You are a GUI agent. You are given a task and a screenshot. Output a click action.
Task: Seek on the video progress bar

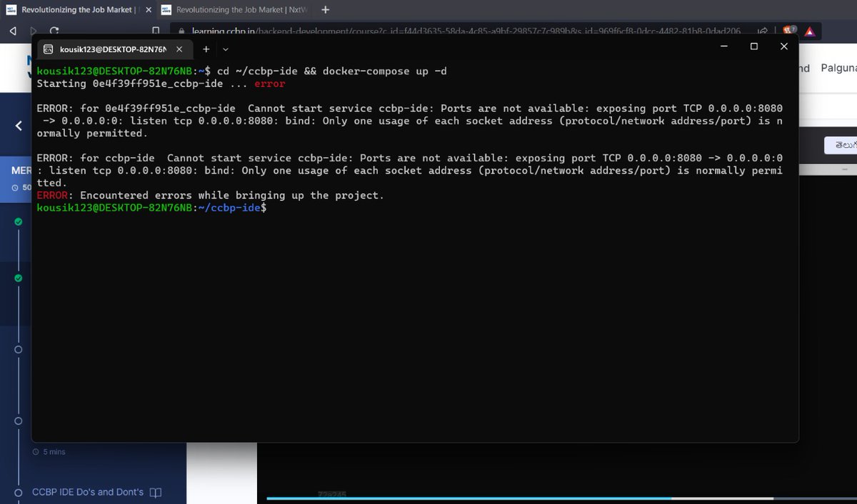[562, 498]
